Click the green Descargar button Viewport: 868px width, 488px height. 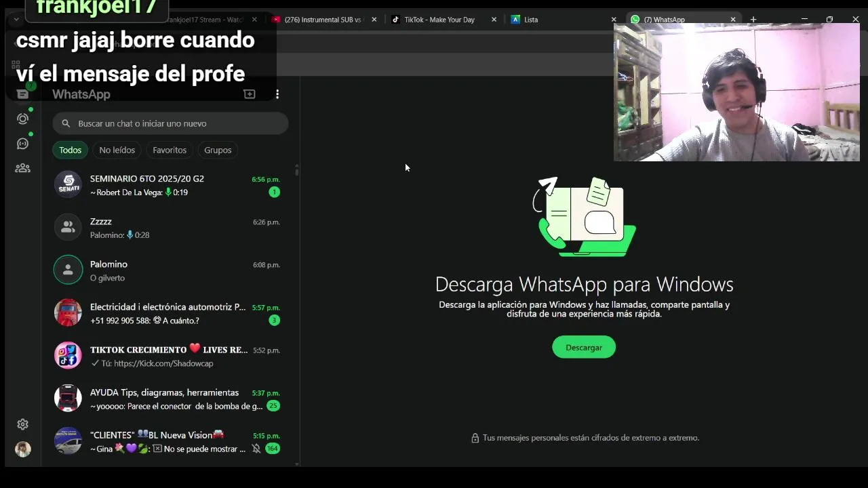pos(584,347)
